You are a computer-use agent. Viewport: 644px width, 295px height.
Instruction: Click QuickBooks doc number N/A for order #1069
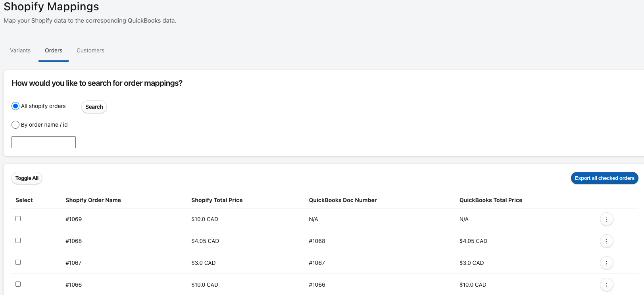313,219
